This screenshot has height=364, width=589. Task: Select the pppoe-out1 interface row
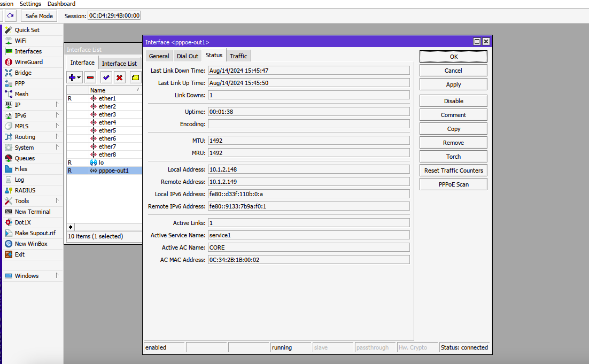[x=104, y=171]
